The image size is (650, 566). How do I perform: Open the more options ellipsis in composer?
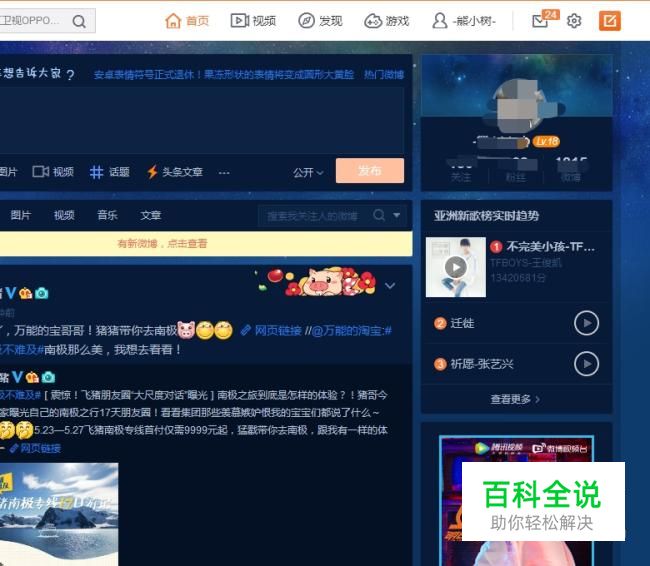point(224,172)
